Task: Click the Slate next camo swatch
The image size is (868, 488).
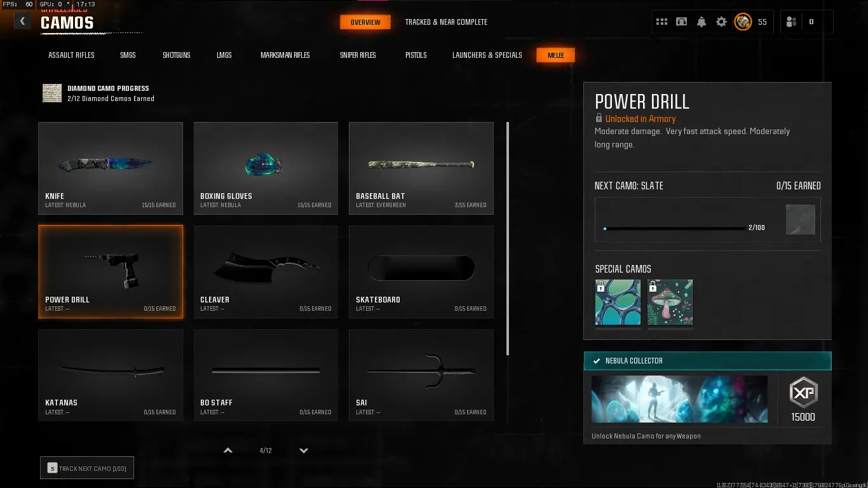Action: point(800,219)
